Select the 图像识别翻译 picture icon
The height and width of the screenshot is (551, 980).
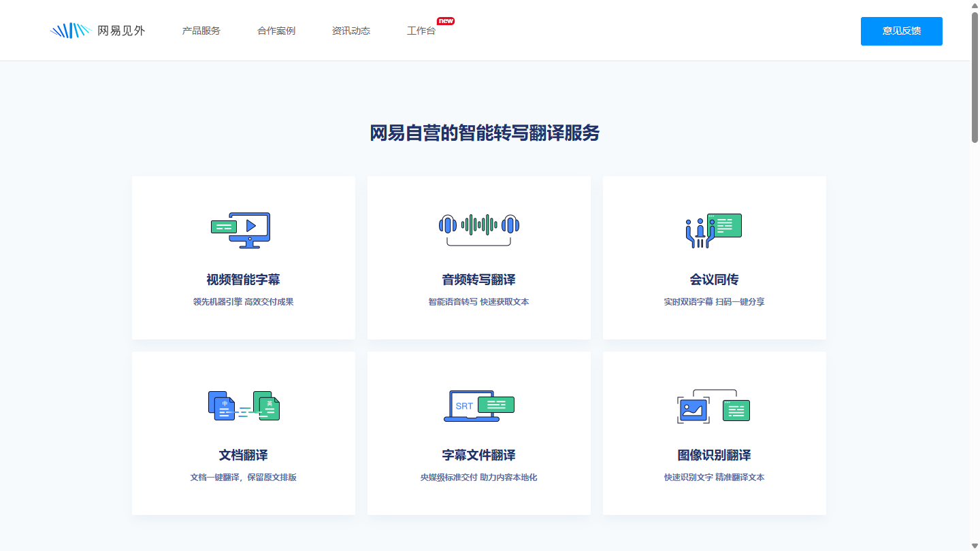(713, 406)
